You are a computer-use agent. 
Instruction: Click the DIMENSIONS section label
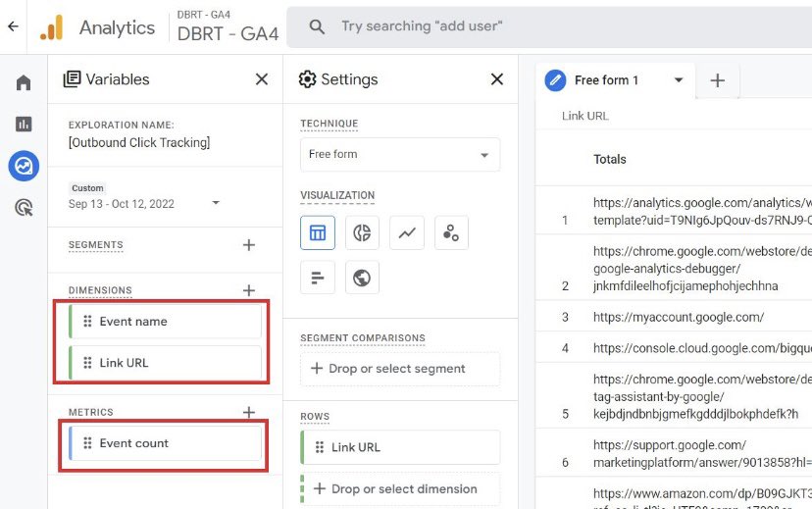click(100, 290)
